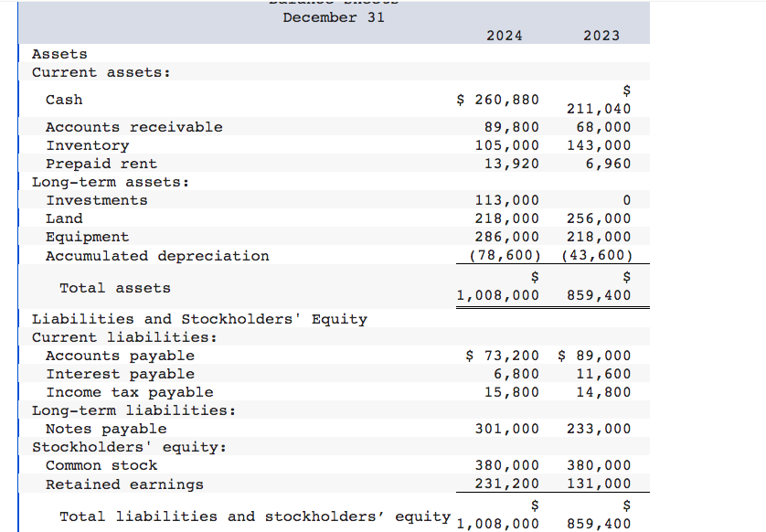Click the Interest payable label
The width and height of the screenshot is (766, 532).
[120, 373]
